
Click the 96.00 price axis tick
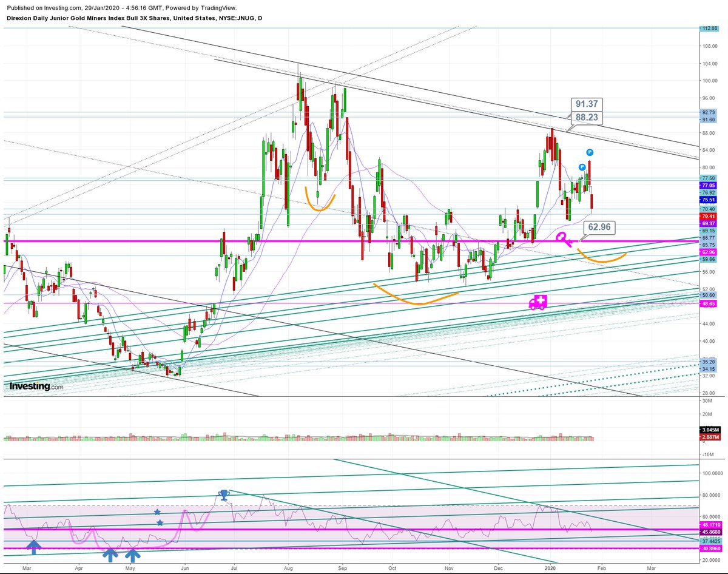click(709, 98)
